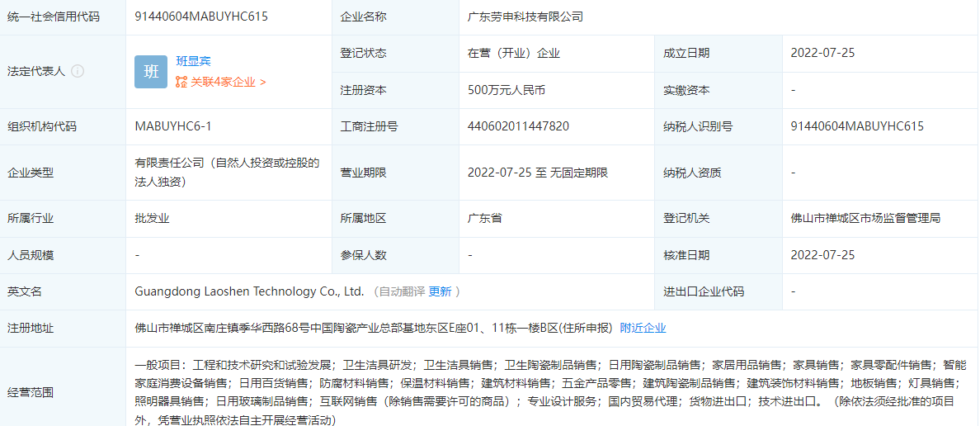Click the 登记机关 label
980x426 pixels.
click(x=686, y=218)
